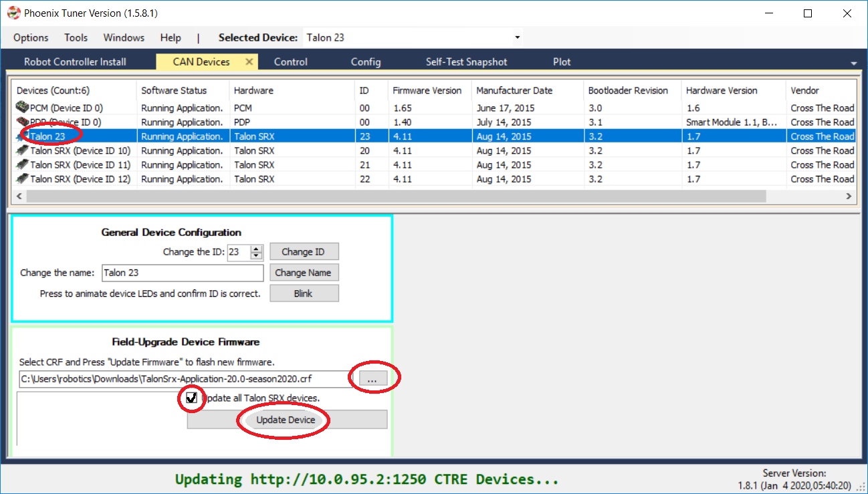This screenshot has height=494, width=868.
Task: Open the Options menu
Action: point(31,37)
